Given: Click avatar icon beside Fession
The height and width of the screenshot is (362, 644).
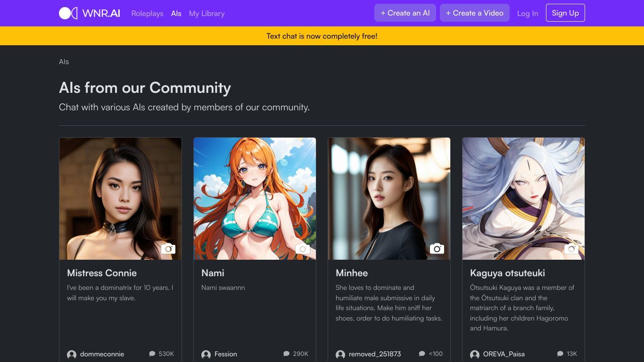Looking at the screenshot, I should 206,354.
